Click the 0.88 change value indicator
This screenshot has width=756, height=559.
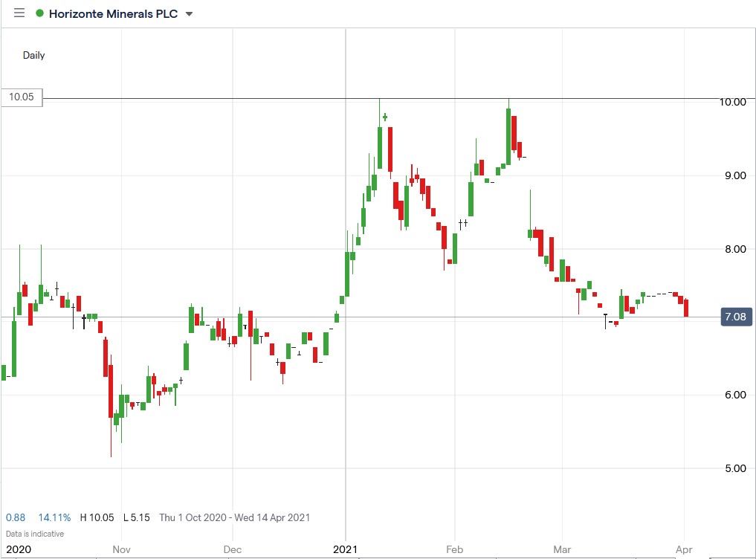16,517
